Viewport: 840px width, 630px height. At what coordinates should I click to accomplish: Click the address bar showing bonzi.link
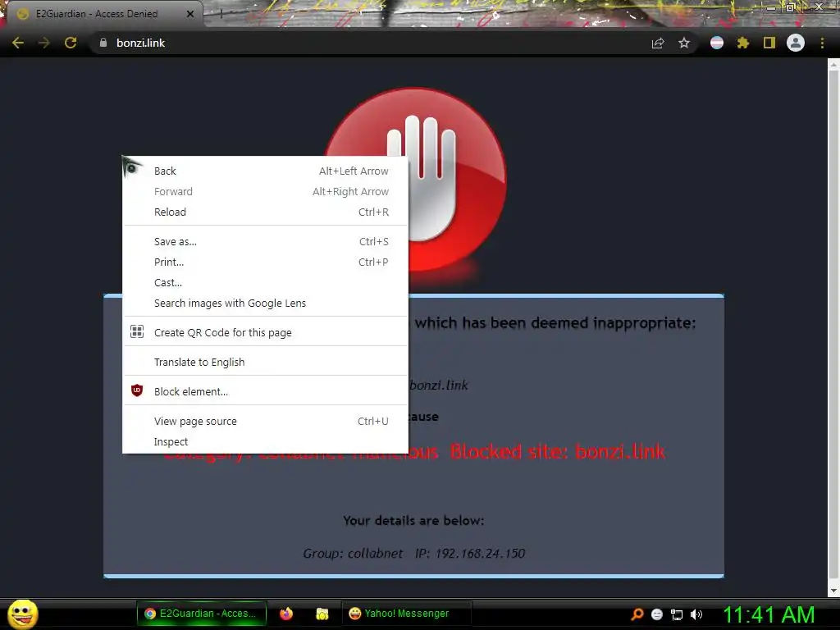[x=370, y=43]
